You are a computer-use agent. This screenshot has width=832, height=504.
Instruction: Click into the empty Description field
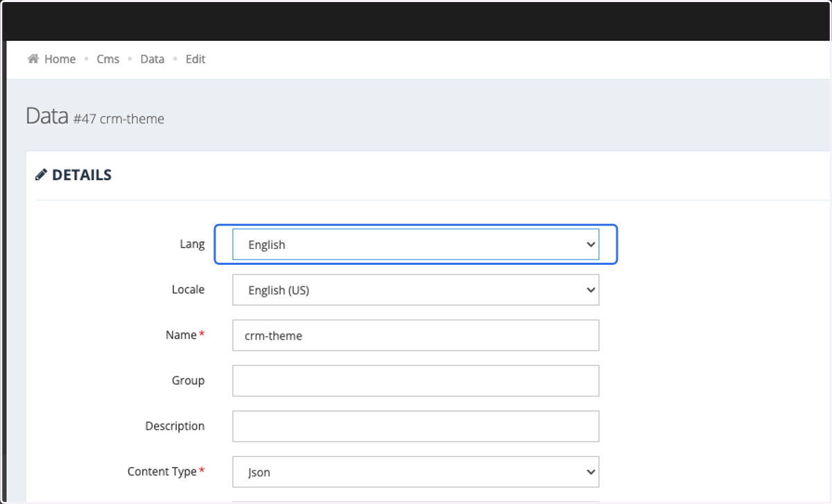415,426
